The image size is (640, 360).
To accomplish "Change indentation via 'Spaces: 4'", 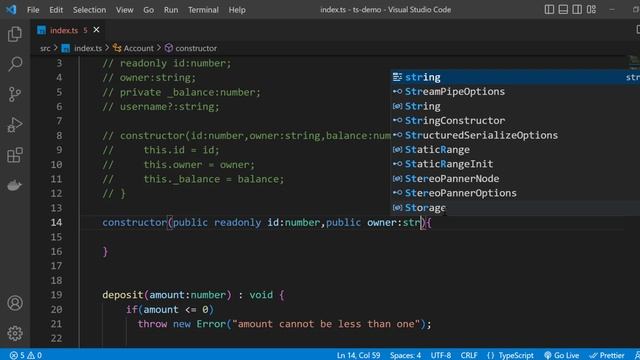I will point(405,355).
